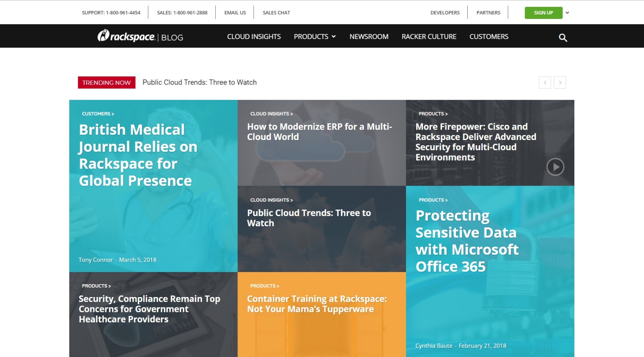
Task: Open the British Medical Journal article
Action: [x=138, y=155]
